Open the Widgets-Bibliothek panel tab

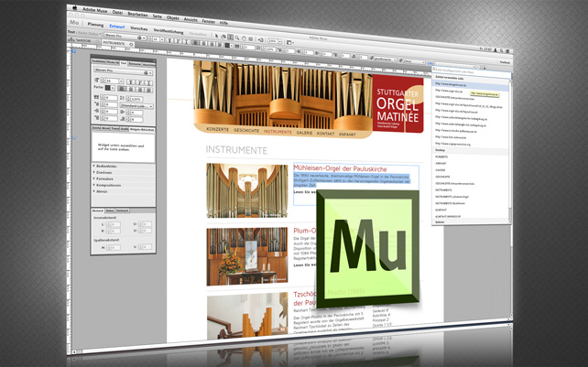pyautogui.click(x=142, y=130)
